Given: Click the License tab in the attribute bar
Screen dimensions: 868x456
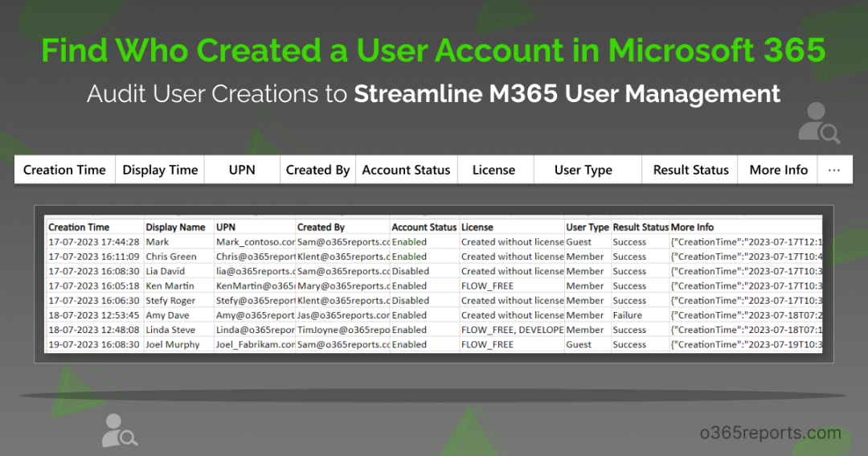Looking at the screenshot, I should tap(493, 170).
